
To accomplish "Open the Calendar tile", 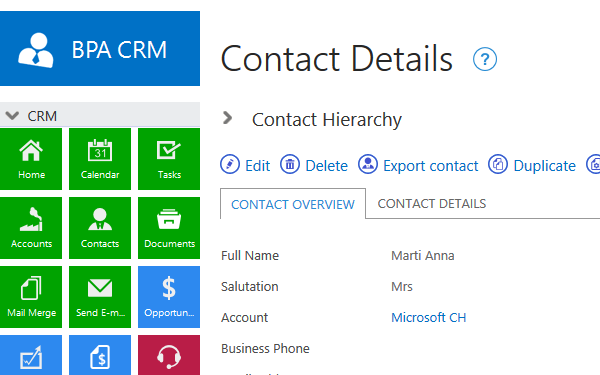I will [x=100, y=159].
